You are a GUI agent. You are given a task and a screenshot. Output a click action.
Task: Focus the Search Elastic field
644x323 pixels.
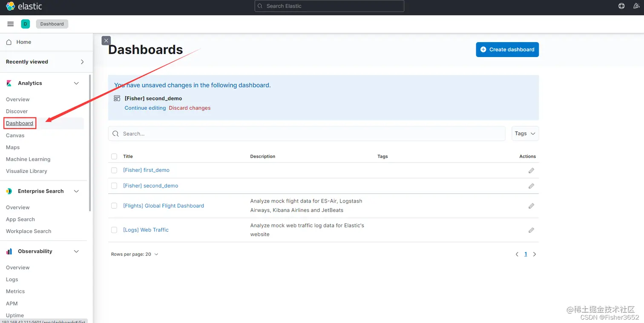[x=329, y=6]
